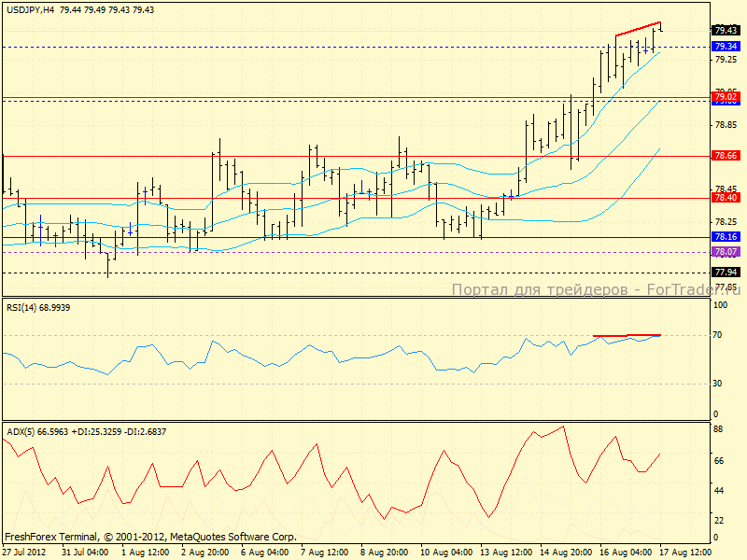Image resolution: width=747 pixels, height=560 pixels.
Task: Click the 70 level on RSI scale
Action: pos(719,334)
